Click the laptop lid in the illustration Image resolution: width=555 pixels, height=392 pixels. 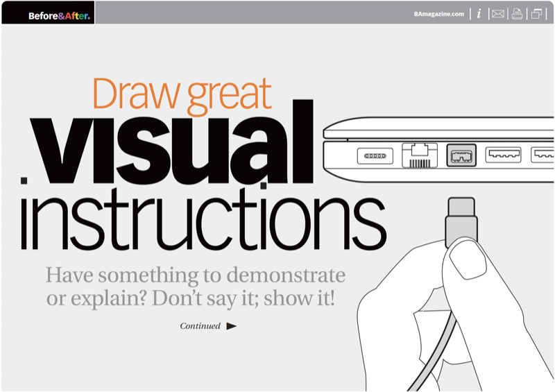(444, 127)
